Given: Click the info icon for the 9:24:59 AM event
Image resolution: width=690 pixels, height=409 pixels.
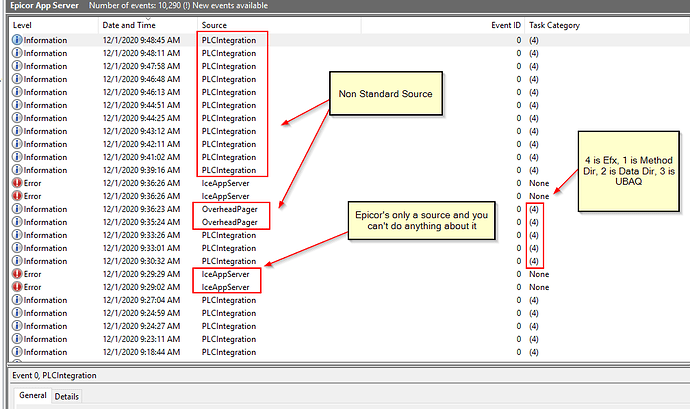Looking at the screenshot, I should pos(17,313).
